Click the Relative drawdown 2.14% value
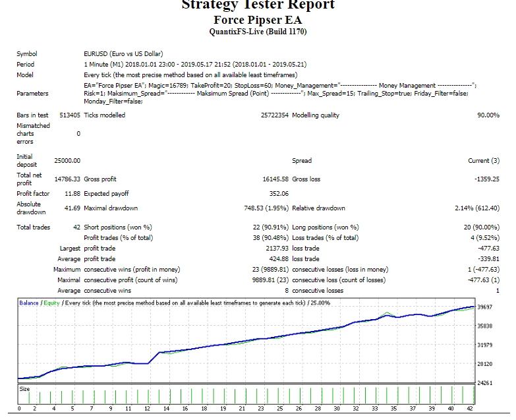 pos(477,208)
